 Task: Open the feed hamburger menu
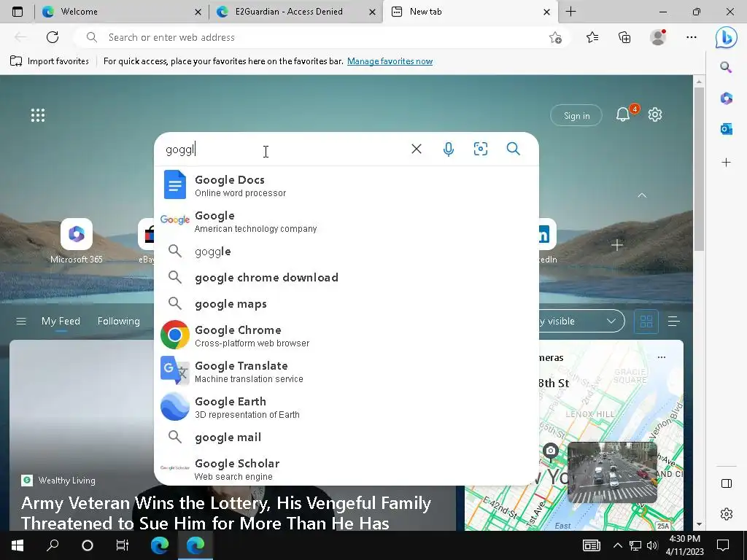[x=21, y=322]
